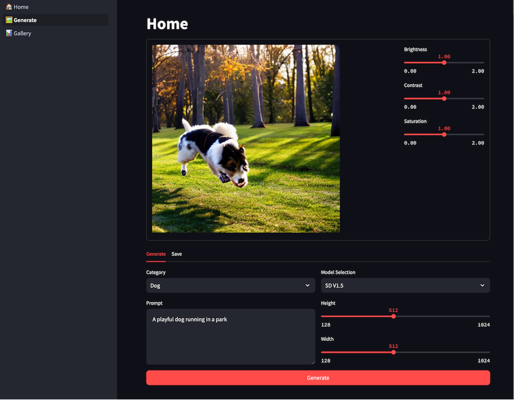Viewport: 514px width, 420px height.
Task: Click the Width slider handle
Action: click(x=393, y=352)
